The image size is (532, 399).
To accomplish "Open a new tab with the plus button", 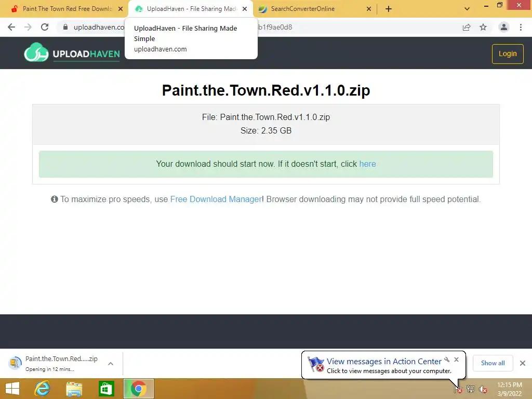I will pos(389,9).
